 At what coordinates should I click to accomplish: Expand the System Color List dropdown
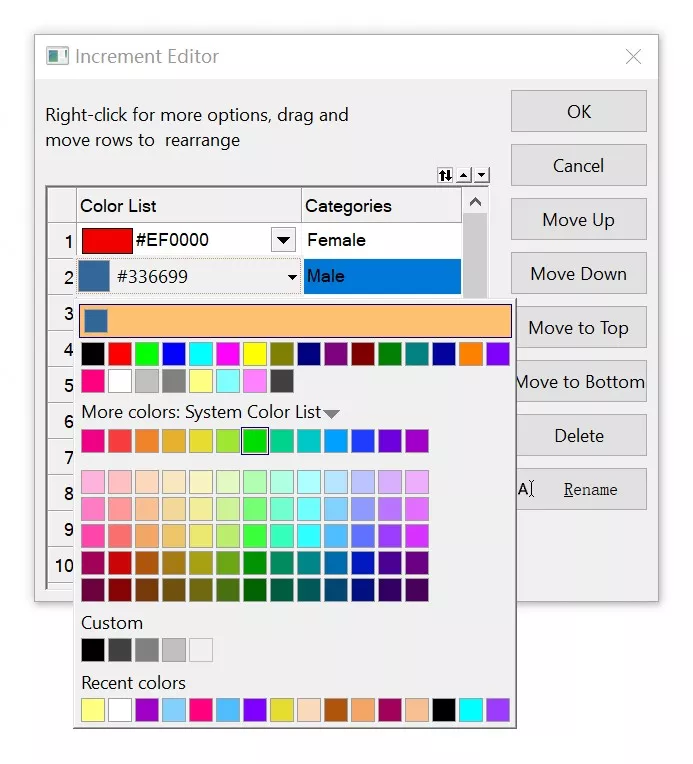(331, 414)
